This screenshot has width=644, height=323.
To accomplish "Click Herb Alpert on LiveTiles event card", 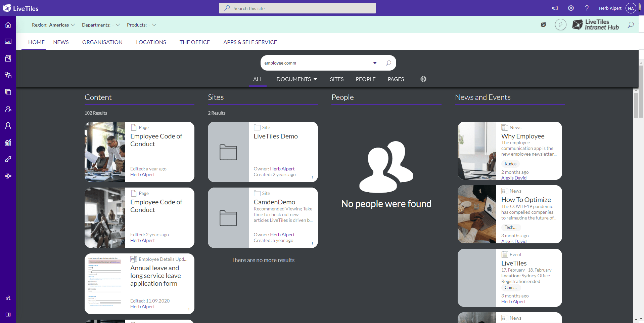I will (513, 301).
